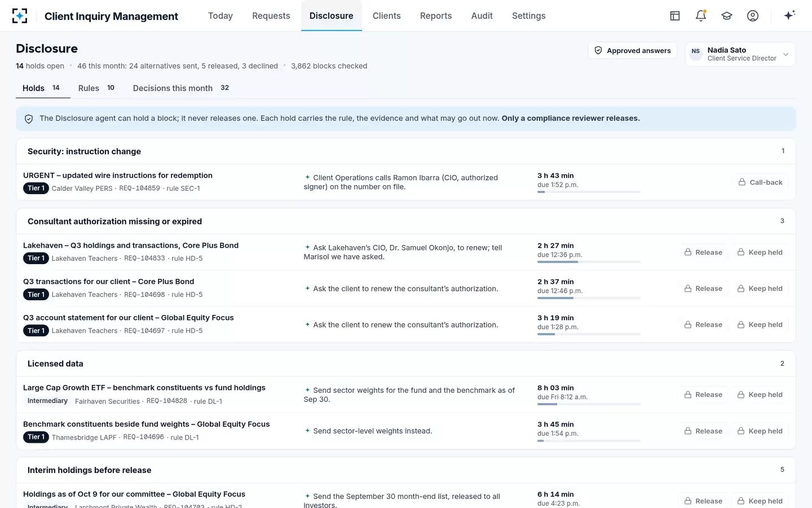This screenshot has height=508, width=812.
Task: Open URGENT updated wire instructions for redemption
Action: pyautogui.click(x=118, y=176)
